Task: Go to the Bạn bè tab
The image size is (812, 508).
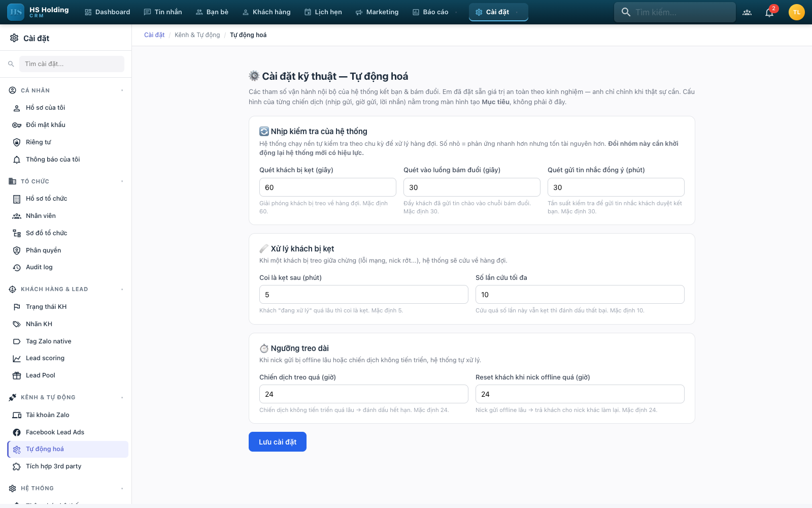Action: point(212,12)
